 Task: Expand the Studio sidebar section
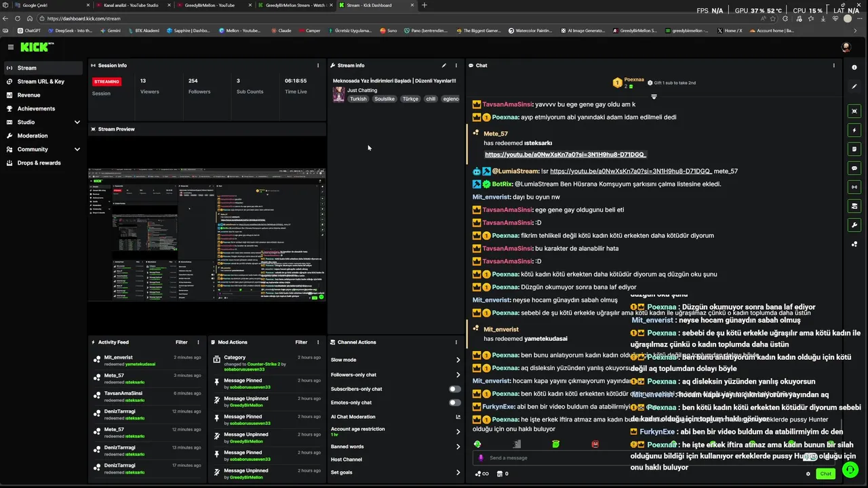pos(77,122)
